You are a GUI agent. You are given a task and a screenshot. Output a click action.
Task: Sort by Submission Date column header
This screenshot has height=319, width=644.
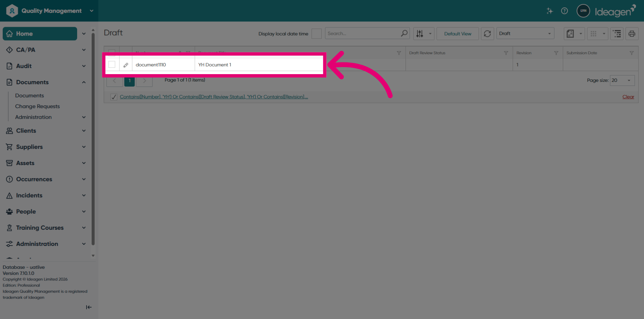coord(582,53)
